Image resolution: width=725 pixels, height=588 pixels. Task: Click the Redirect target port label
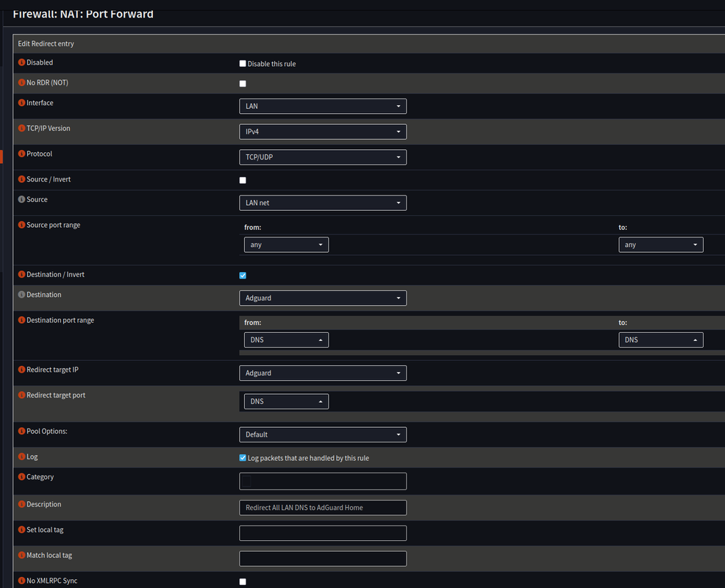tap(56, 395)
